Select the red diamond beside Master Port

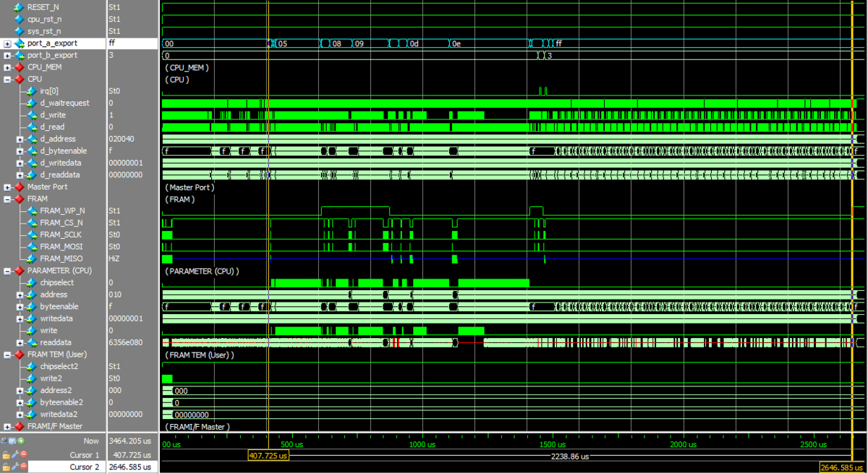tap(19, 187)
